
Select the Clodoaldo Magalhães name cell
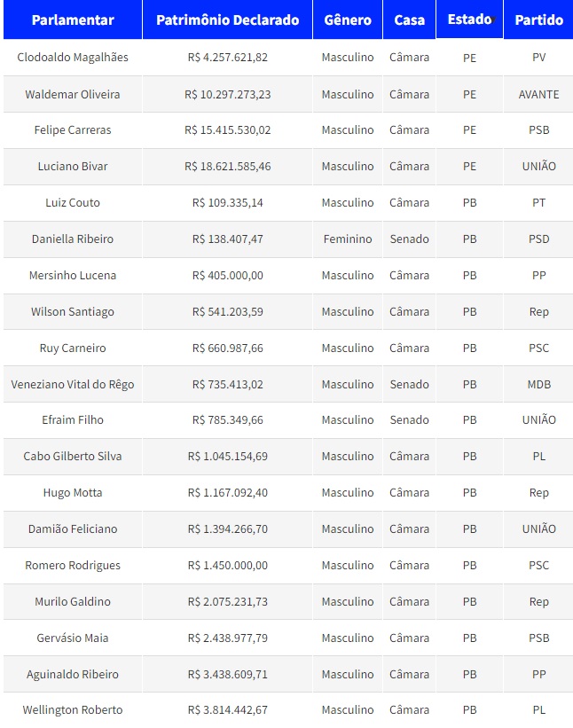[x=73, y=57]
